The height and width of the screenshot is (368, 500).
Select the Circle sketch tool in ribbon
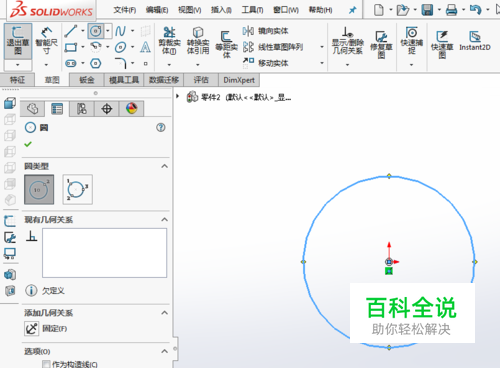pyautogui.click(x=96, y=31)
